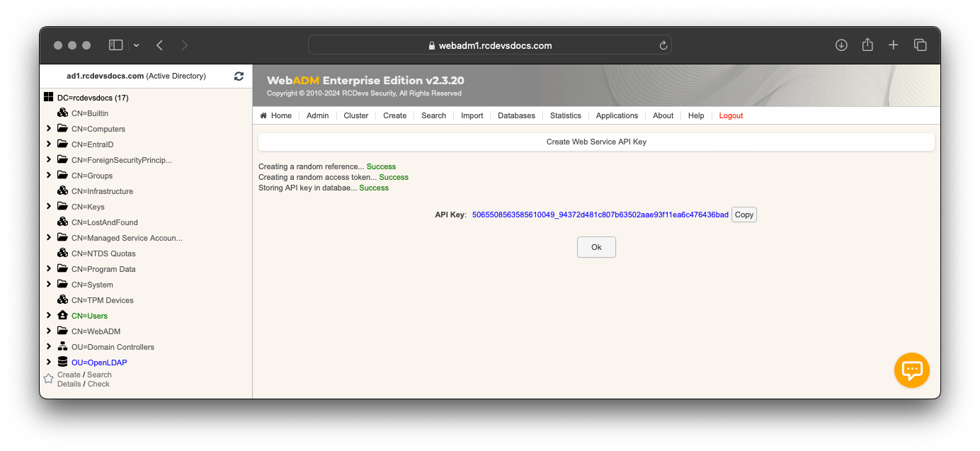Expand the OU=Domain Controllers node
The width and height of the screenshot is (980, 451).
(49, 347)
